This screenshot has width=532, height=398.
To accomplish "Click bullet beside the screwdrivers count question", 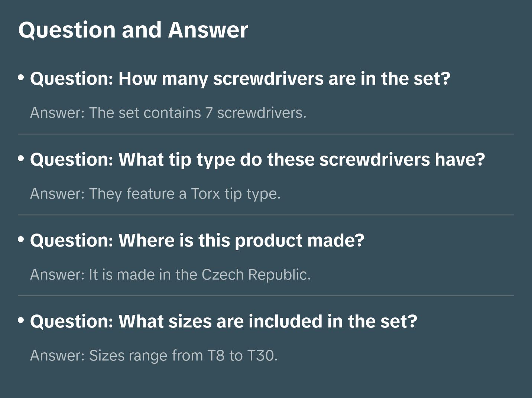I will coord(21,78).
